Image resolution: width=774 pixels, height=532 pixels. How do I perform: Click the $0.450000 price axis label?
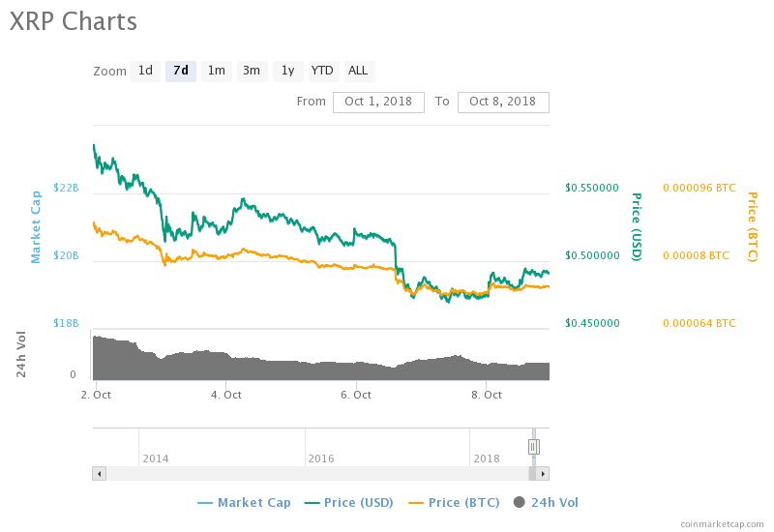click(x=592, y=323)
